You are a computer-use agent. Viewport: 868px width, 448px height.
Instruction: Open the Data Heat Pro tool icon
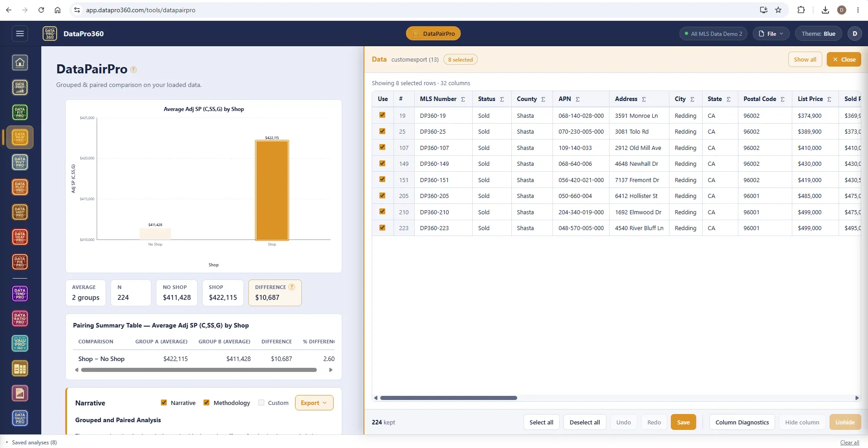tap(20, 237)
